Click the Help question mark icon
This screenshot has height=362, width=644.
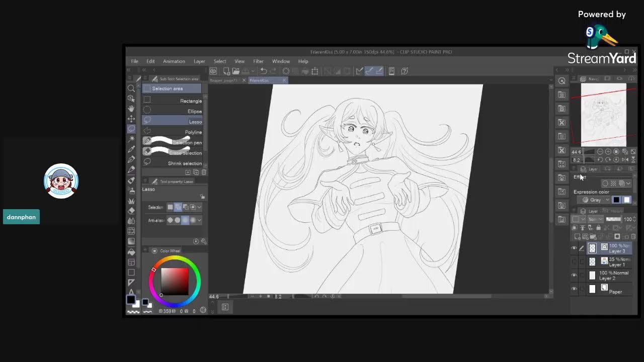(405, 71)
